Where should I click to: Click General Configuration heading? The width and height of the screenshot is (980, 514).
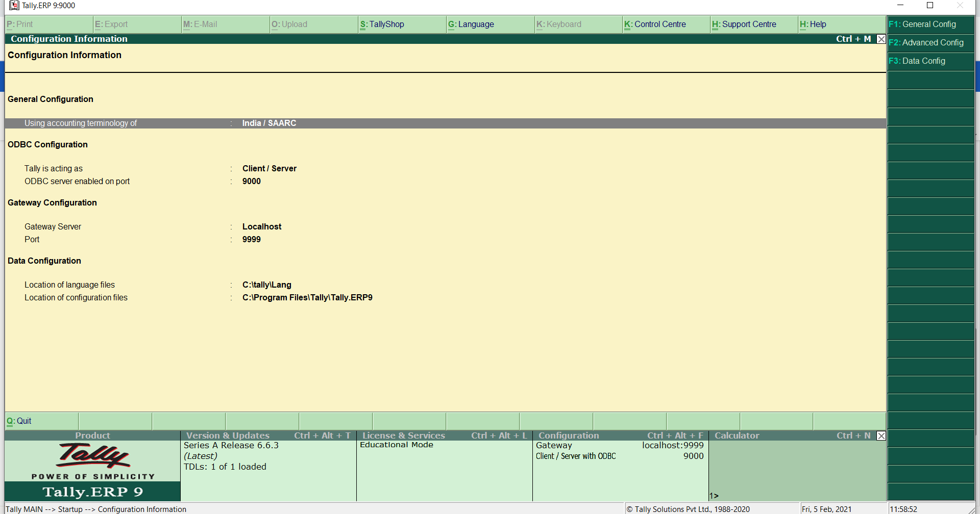point(51,99)
